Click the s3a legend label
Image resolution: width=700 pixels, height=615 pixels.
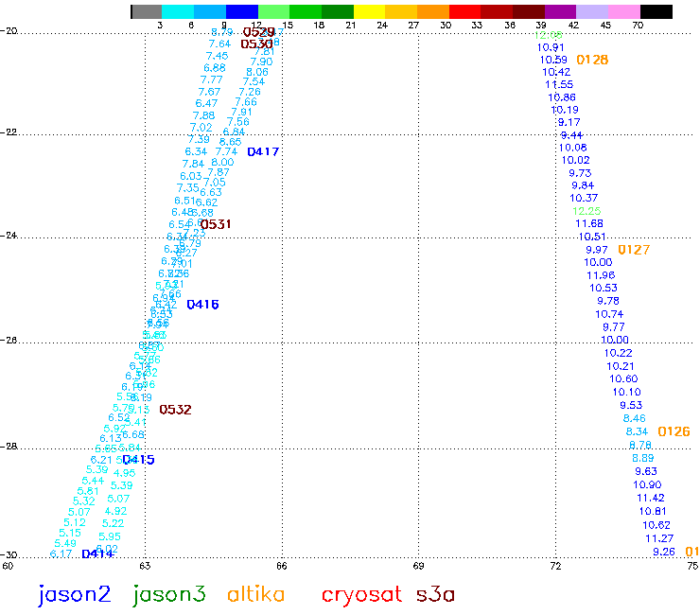(x=435, y=595)
